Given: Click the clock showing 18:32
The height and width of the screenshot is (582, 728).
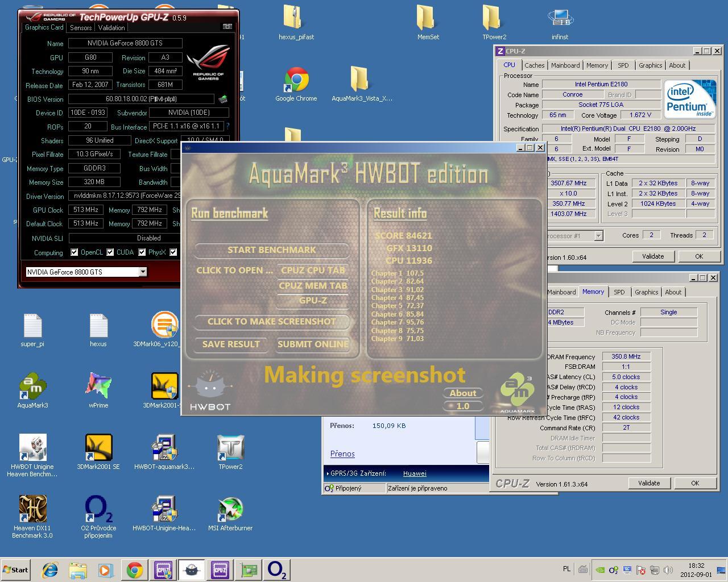Looking at the screenshot, I should tap(696, 566).
